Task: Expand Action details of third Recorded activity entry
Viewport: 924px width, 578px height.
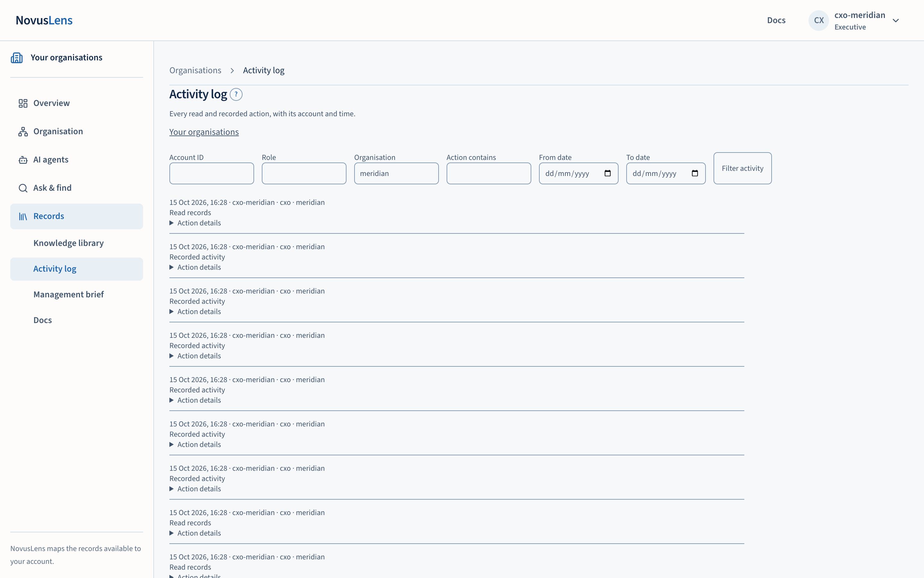Action: pos(195,356)
